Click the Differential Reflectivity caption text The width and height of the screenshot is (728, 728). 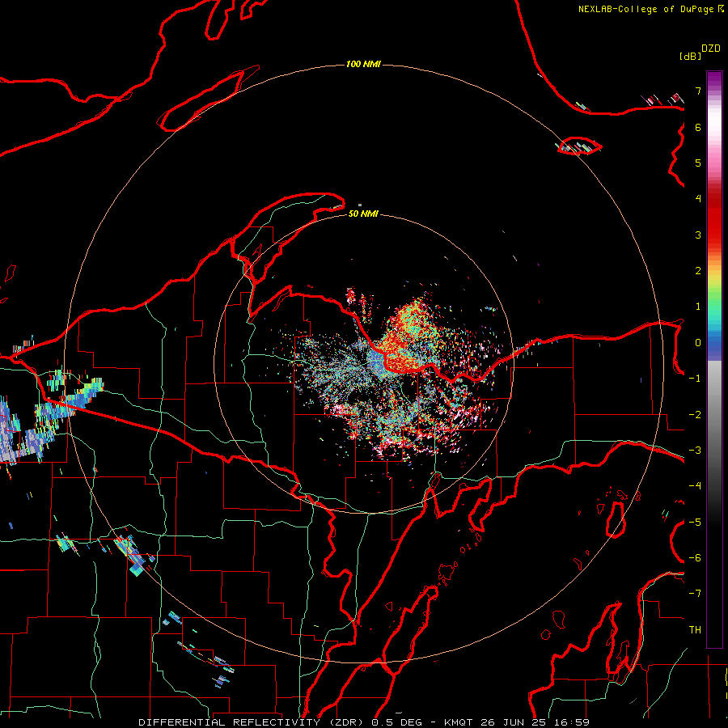point(364,722)
